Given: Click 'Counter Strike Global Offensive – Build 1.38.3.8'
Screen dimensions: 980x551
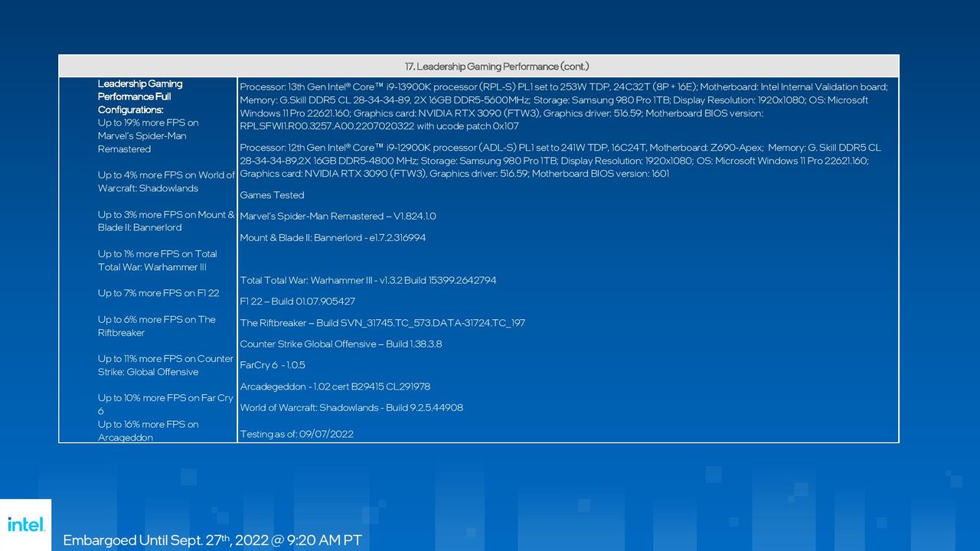Looking at the screenshot, I should pyautogui.click(x=341, y=344).
